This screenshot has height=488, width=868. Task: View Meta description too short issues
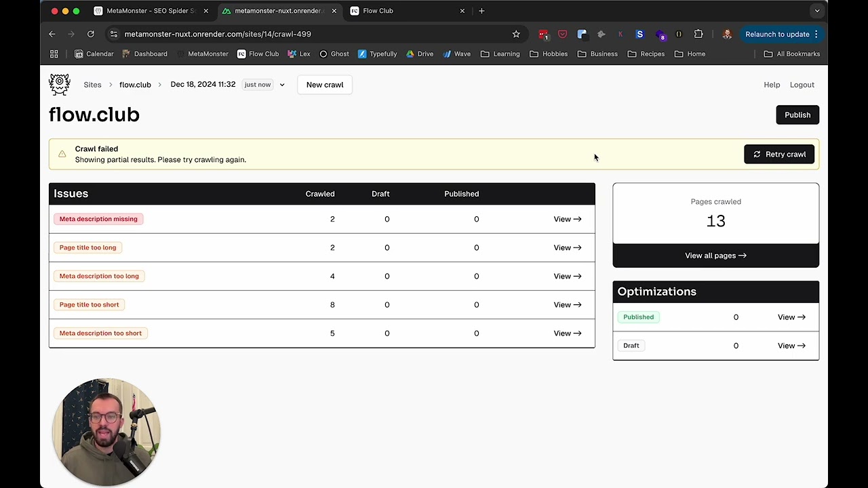568,333
